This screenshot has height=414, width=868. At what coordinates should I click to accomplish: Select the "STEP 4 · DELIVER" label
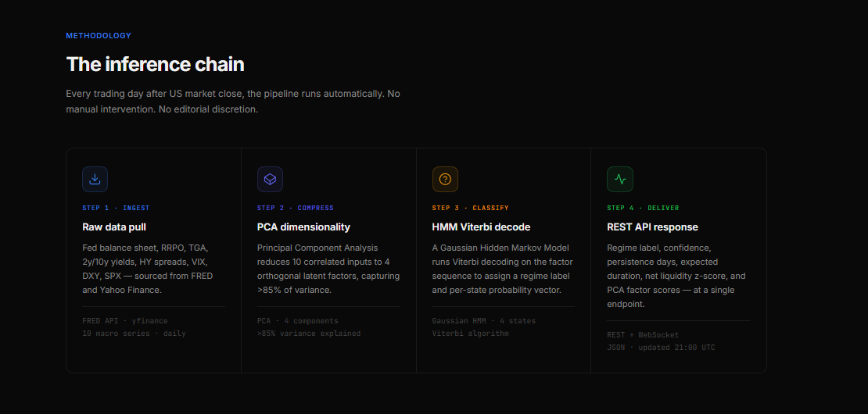(x=643, y=209)
